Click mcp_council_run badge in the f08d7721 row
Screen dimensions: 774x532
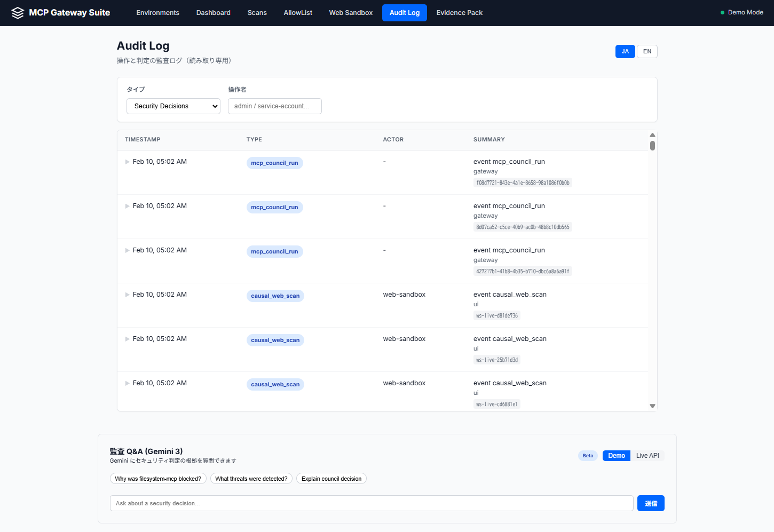pyautogui.click(x=274, y=163)
